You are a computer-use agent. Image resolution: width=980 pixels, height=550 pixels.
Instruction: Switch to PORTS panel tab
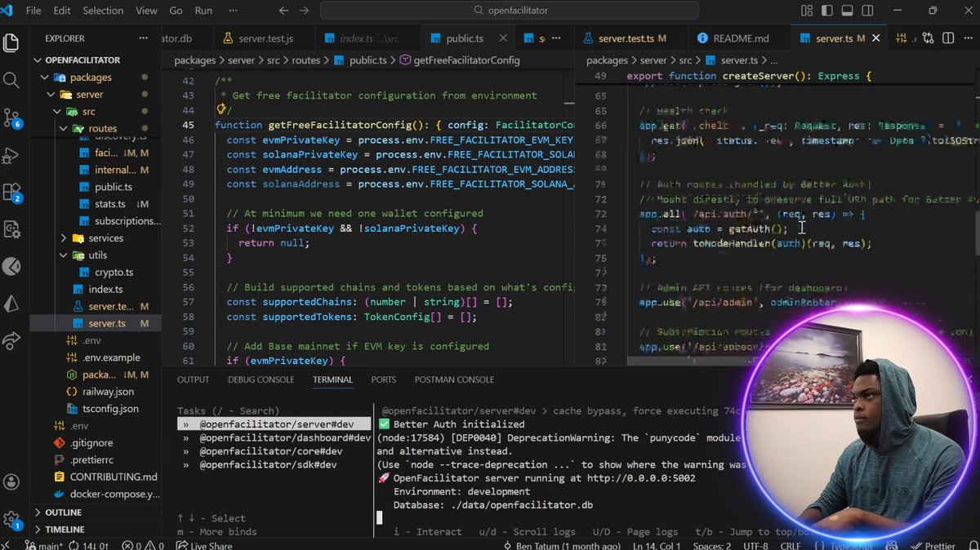pyautogui.click(x=384, y=379)
